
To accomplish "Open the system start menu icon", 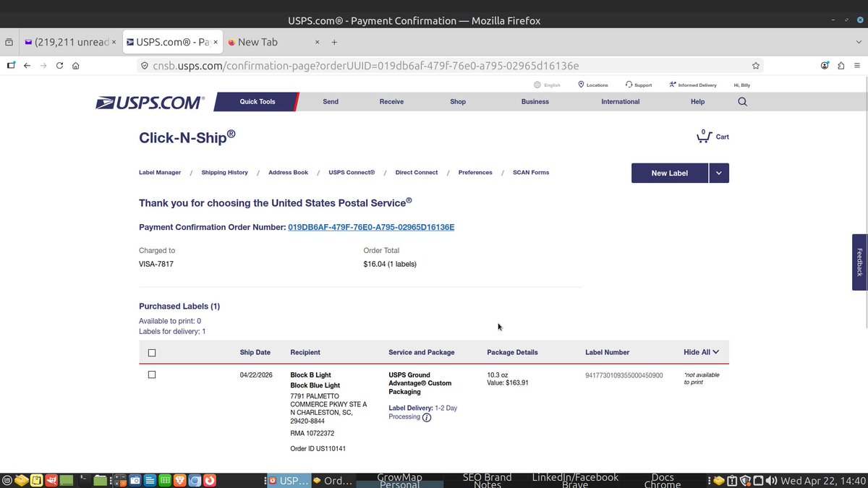I will (x=7, y=480).
